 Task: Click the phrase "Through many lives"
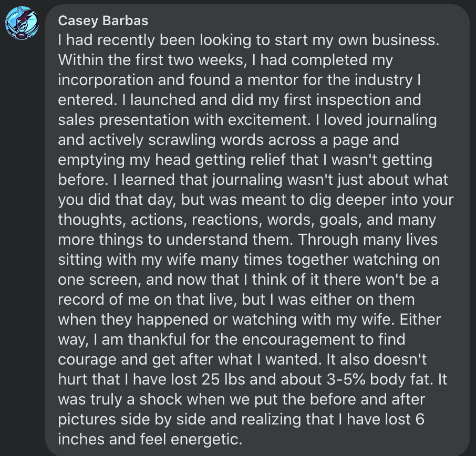click(x=368, y=240)
